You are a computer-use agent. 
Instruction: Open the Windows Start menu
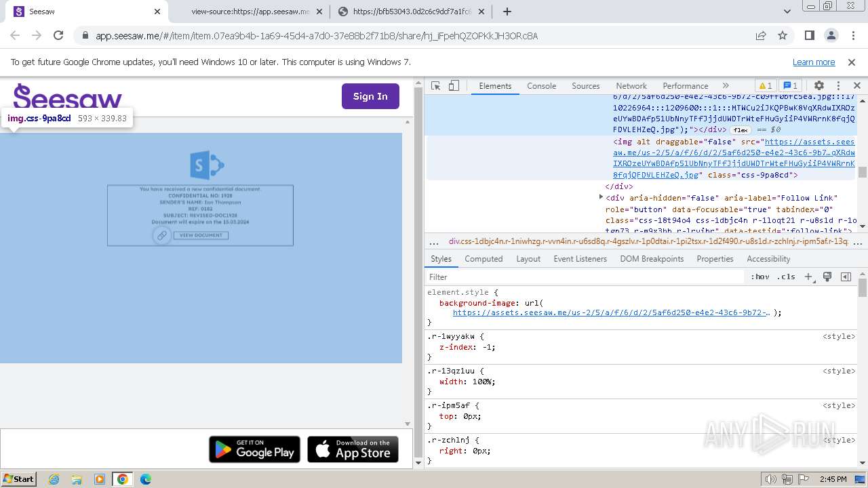pos(19,479)
